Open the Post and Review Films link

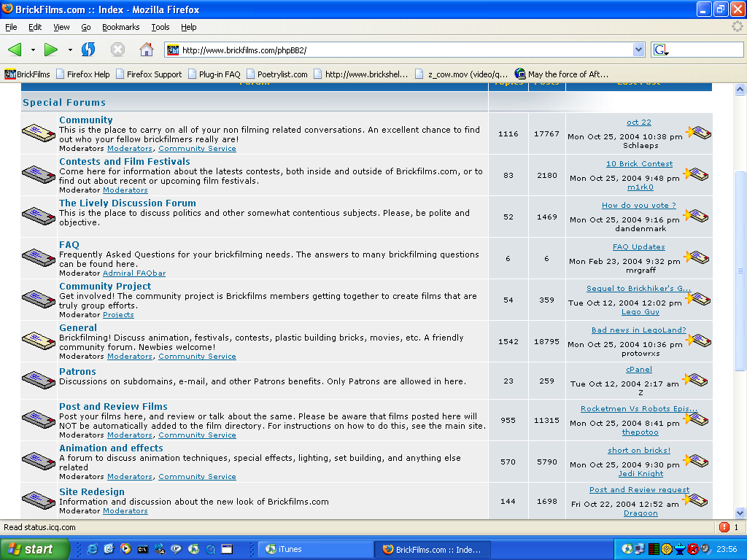113,406
